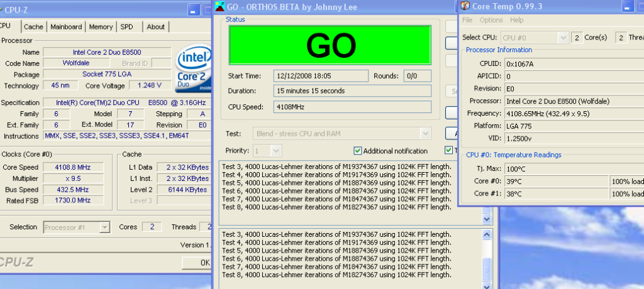Click the Package value Socket 775 LGA
The height and width of the screenshot is (289, 644).
point(107,74)
